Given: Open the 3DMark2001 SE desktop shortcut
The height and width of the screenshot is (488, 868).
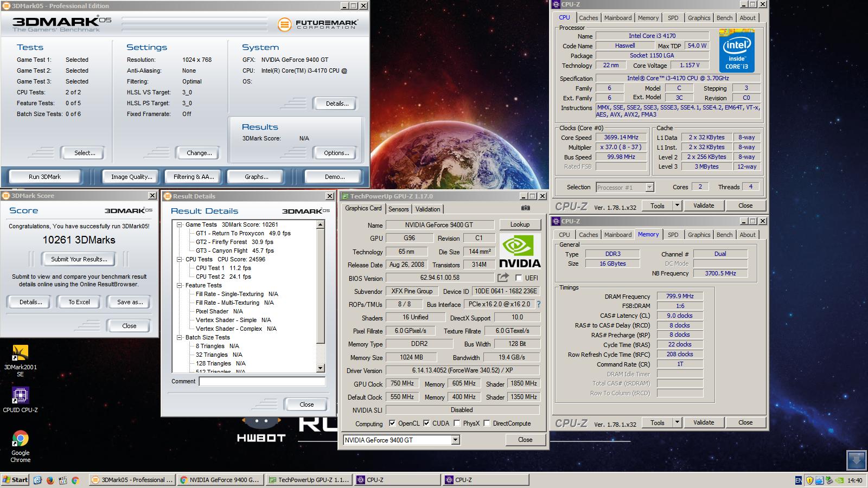Looking at the screenshot, I should [20, 361].
